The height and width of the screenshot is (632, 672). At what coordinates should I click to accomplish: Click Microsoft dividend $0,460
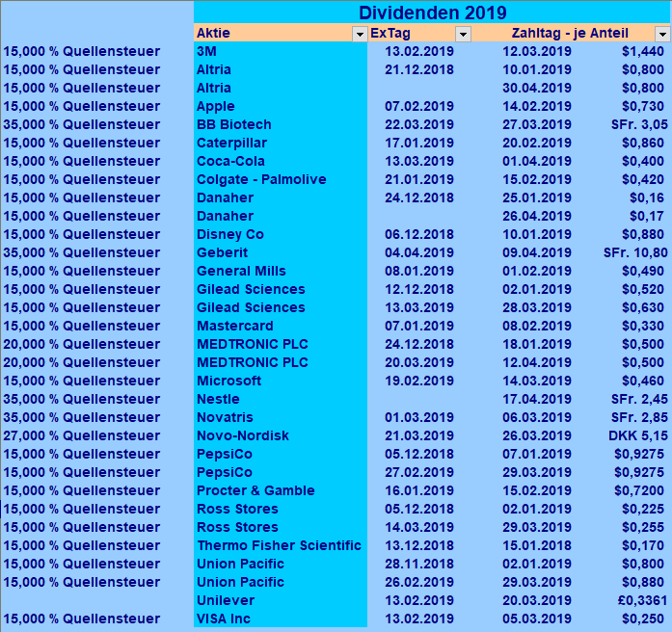click(643, 381)
